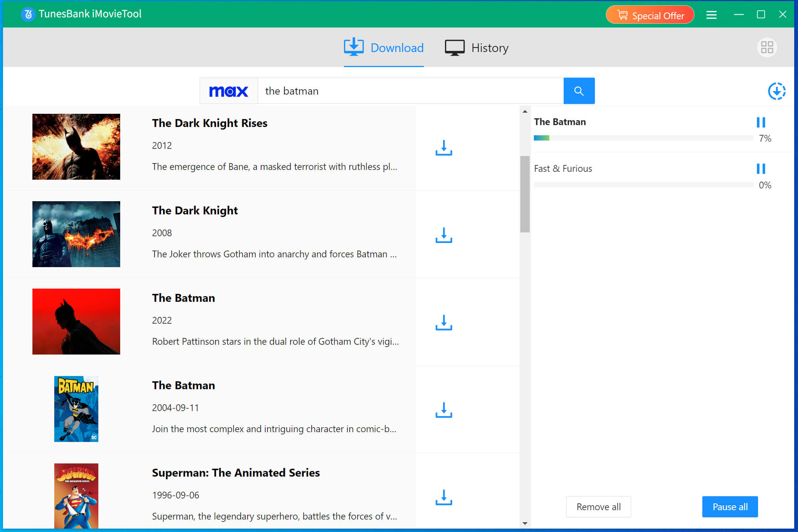Open The Dark Knight Rises thumbnail

(76, 147)
